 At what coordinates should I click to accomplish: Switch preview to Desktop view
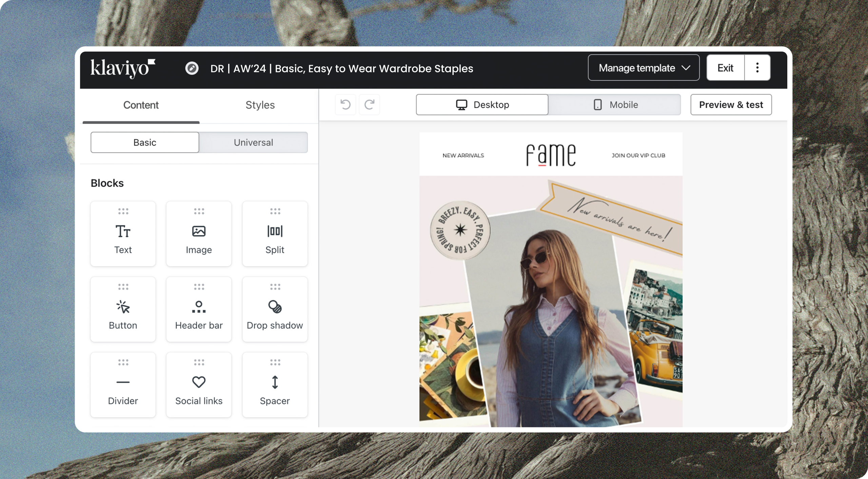tap(482, 104)
